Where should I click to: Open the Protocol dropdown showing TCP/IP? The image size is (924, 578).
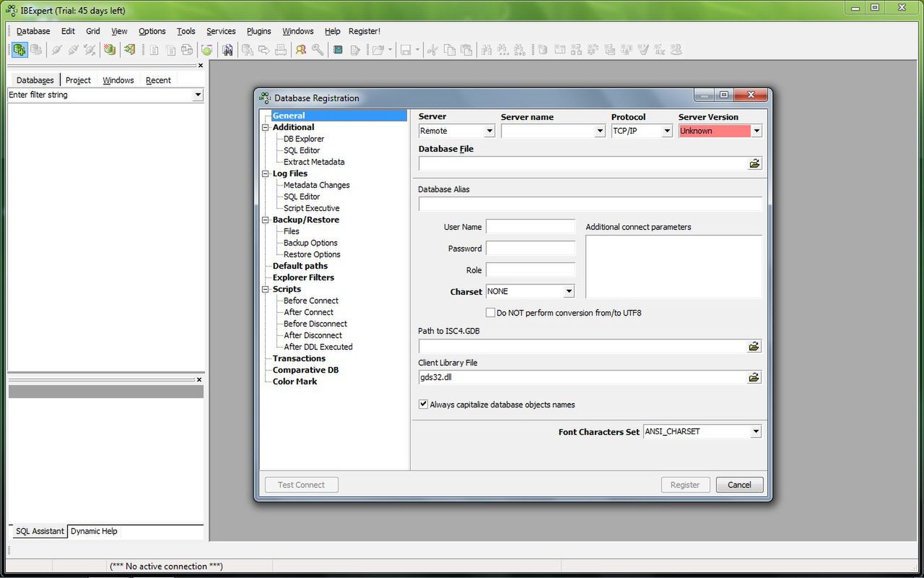(667, 131)
